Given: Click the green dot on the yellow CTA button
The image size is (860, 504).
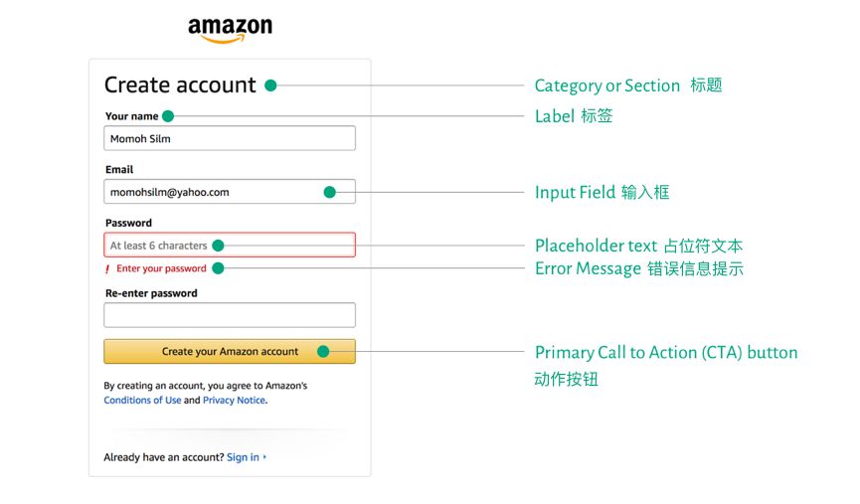Looking at the screenshot, I should point(323,352).
